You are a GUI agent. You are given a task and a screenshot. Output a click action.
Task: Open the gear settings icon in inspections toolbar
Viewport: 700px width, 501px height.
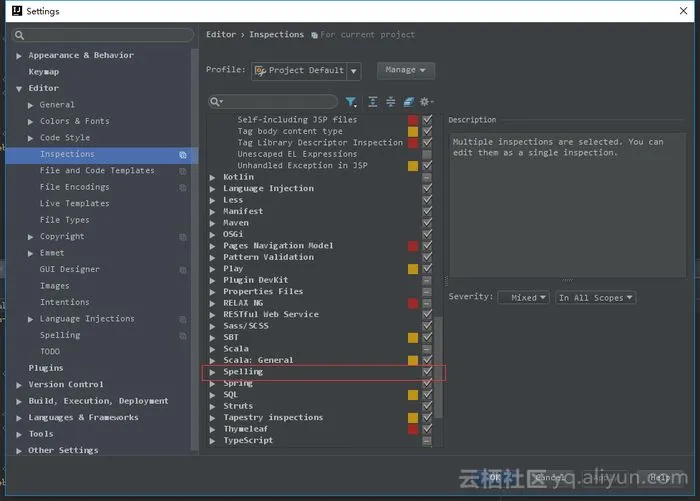pos(426,102)
